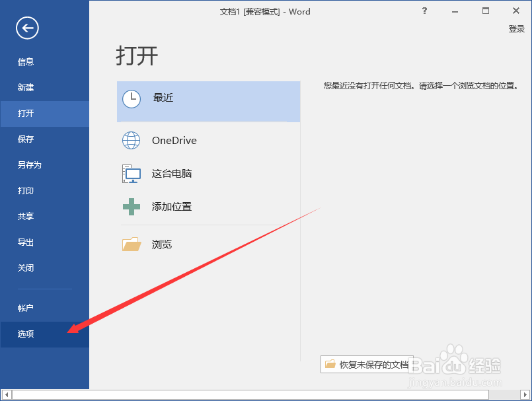Image resolution: width=532 pixels, height=401 pixels.
Task: Close the Word window
Action: (x=516, y=11)
